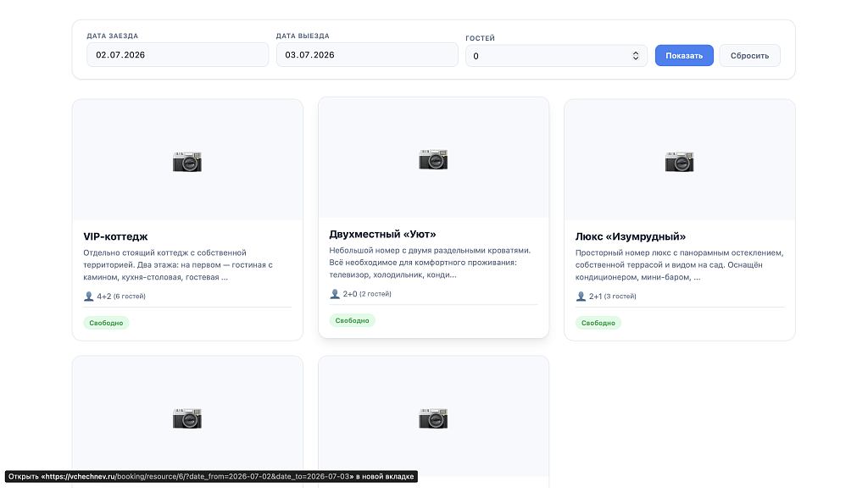This screenshot has height=488, width=868.
Task: Click camera icon in bottom-left partially visible card
Action: (x=187, y=419)
